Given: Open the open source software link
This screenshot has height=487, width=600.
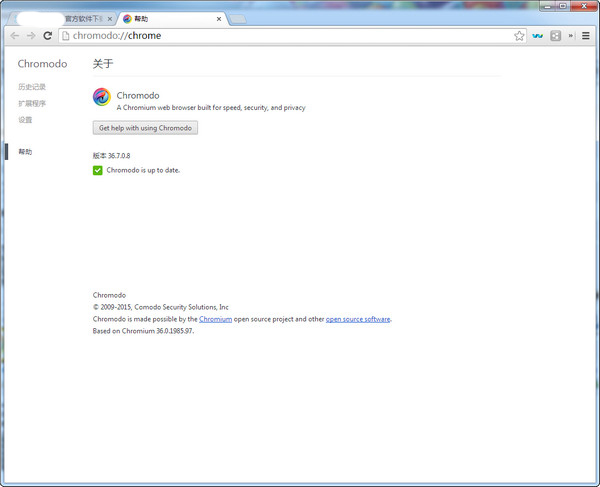Looking at the screenshot, I should (358, 319).
